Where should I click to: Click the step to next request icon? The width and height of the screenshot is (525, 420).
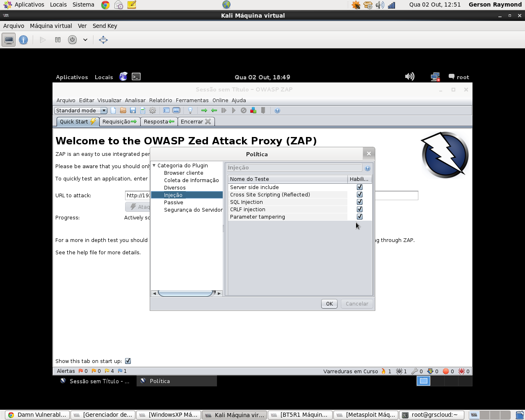pos(224,110)
